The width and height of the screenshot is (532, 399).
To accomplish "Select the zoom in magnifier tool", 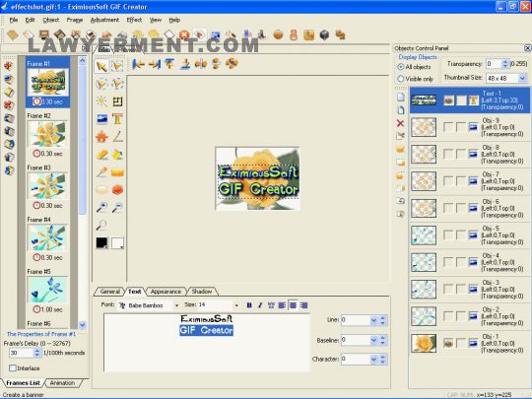I will click(x=101, y=207).
